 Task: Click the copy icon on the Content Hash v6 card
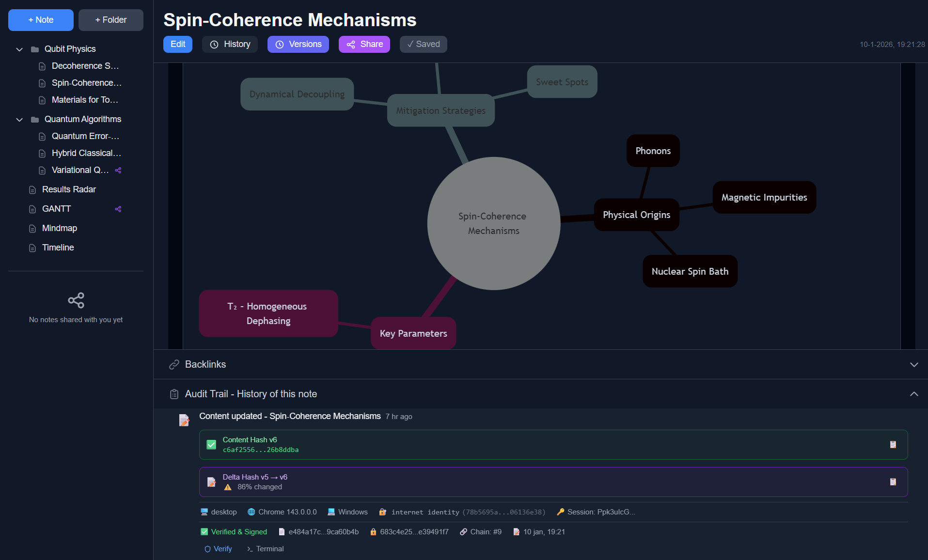893,444
